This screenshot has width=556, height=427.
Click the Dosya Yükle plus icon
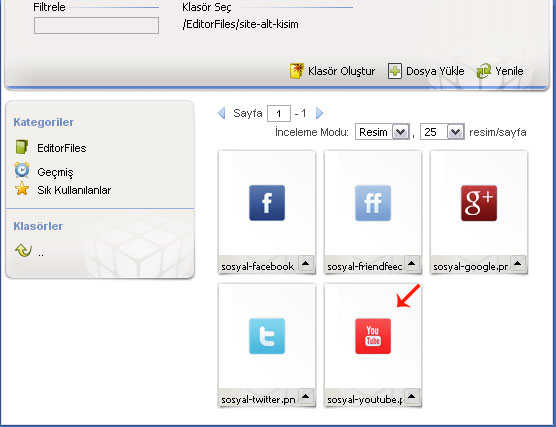pos(394,71)
